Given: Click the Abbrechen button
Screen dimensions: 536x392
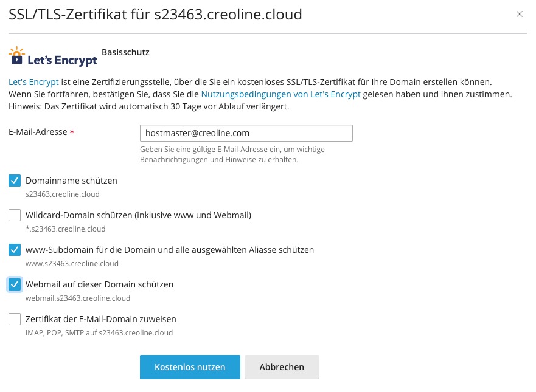Looking at the screenshot, I should [x=282, y=367].
